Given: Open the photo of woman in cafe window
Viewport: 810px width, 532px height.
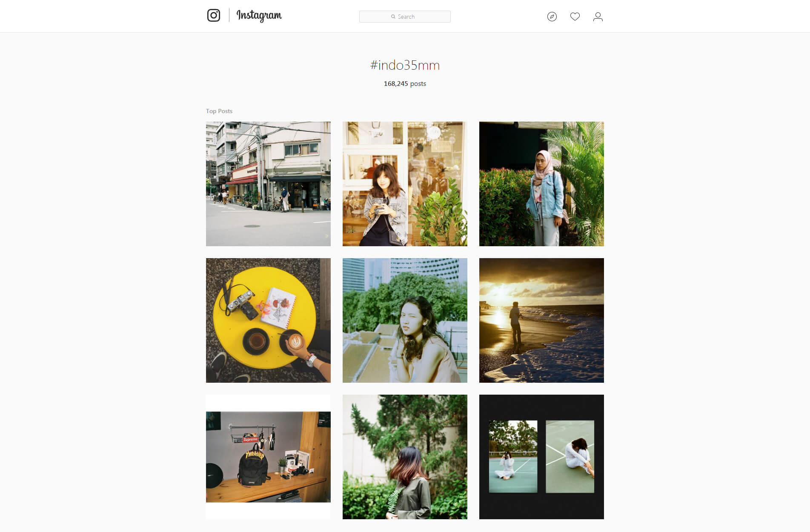Looking at the screenshot, I should (405, 184).
